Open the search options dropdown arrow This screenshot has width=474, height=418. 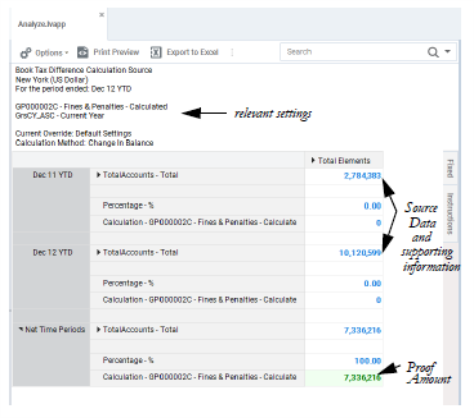[x=448, y=51]
